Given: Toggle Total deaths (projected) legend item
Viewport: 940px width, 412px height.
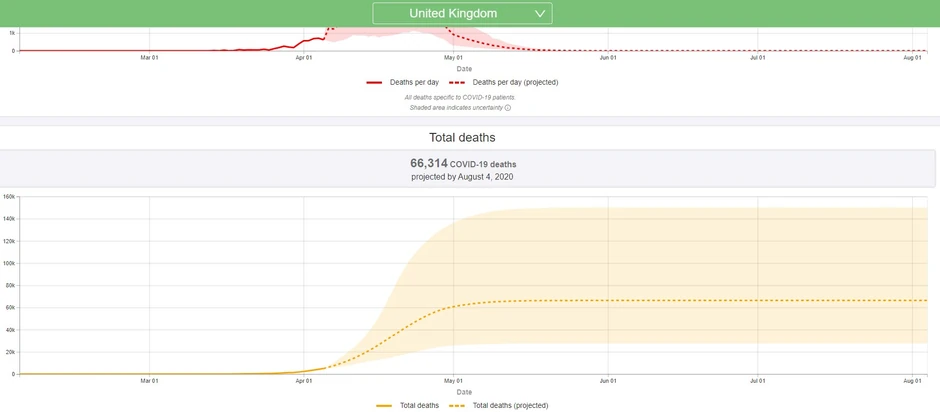Looking at the screenshot, I should [510, 405].
